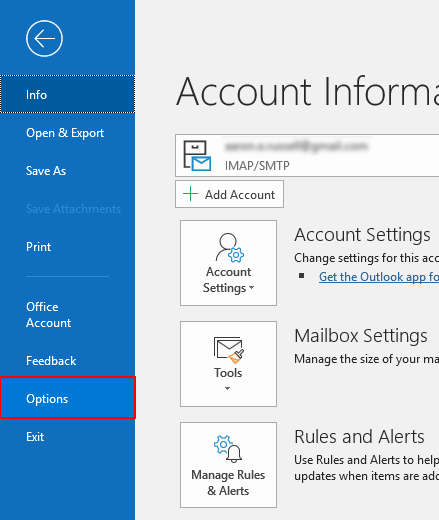439x520 pixels.
Task: Select the Info menu item
Action: pos(67,94)
